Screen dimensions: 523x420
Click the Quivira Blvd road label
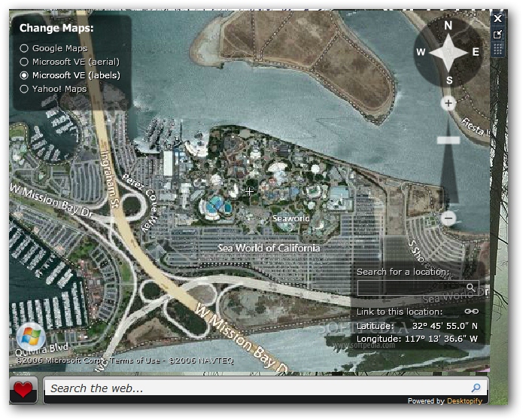[41, 349]
